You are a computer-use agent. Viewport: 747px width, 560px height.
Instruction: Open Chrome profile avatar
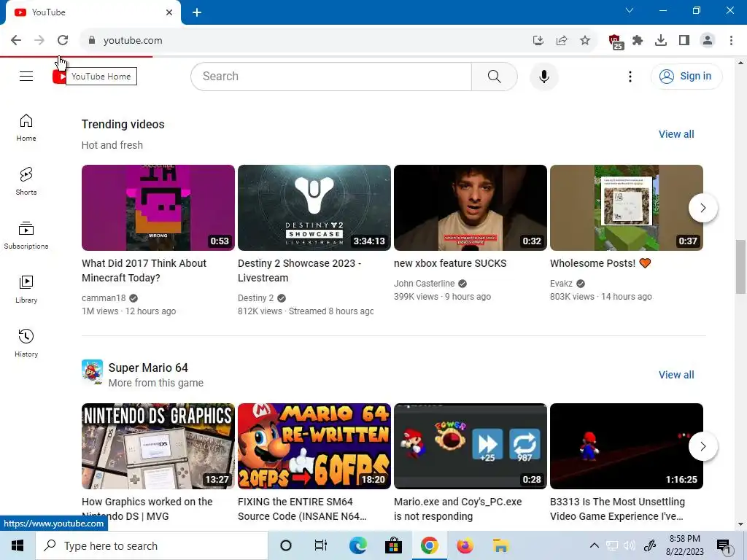click(x=708, y=41)
